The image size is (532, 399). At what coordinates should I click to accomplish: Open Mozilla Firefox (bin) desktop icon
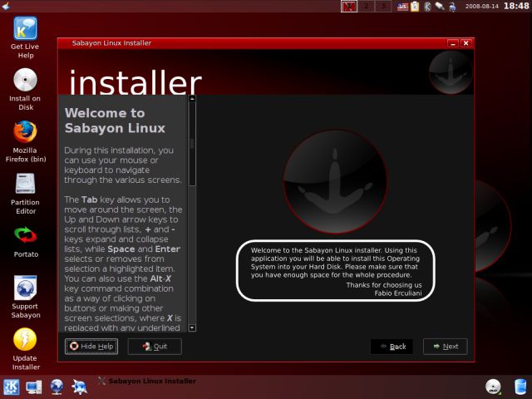(26, 141)
